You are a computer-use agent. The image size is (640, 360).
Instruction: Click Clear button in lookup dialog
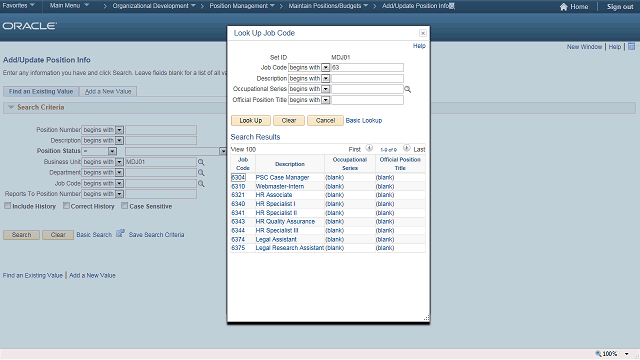pyautogui.click(x=289, y=120)
